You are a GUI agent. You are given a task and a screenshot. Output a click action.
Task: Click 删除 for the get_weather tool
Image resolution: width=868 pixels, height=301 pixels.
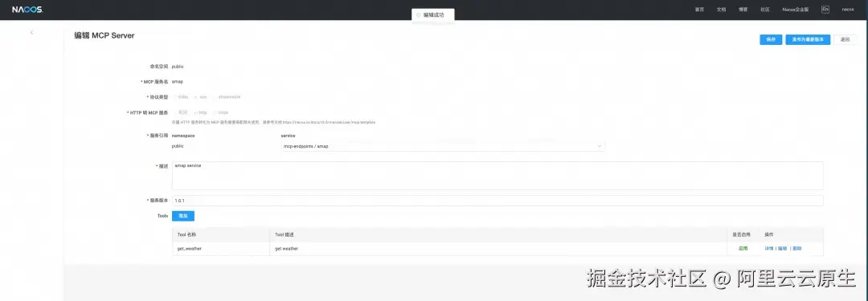pyautogui.click(x=796, y=249)
